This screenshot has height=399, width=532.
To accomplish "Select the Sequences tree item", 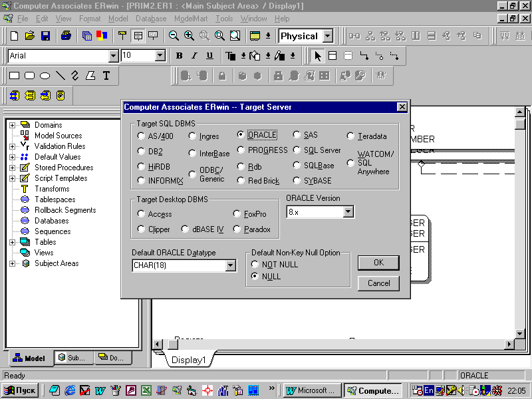I will (x=53, y=231).
